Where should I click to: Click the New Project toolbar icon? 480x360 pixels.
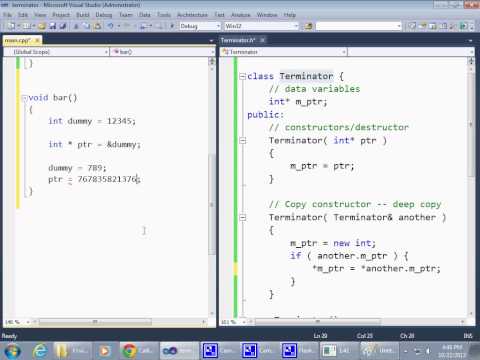(x=11, y=26)
